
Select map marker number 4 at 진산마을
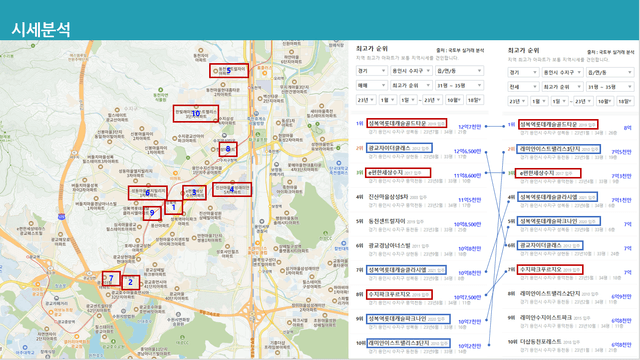(232, 189)
